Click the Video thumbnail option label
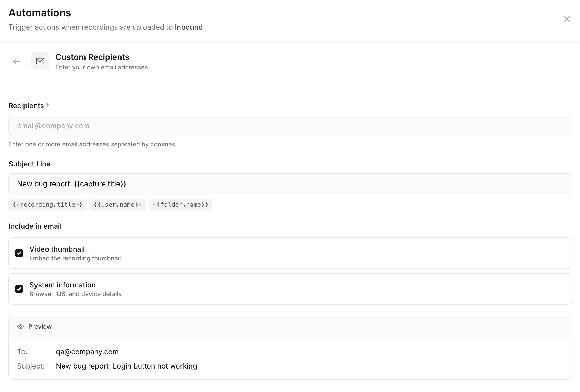Viewport: 580px width, 392px height. 57,249
